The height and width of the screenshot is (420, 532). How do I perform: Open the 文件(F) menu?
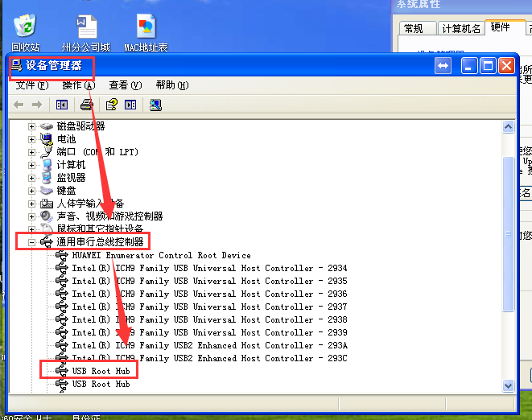point(32,85)
